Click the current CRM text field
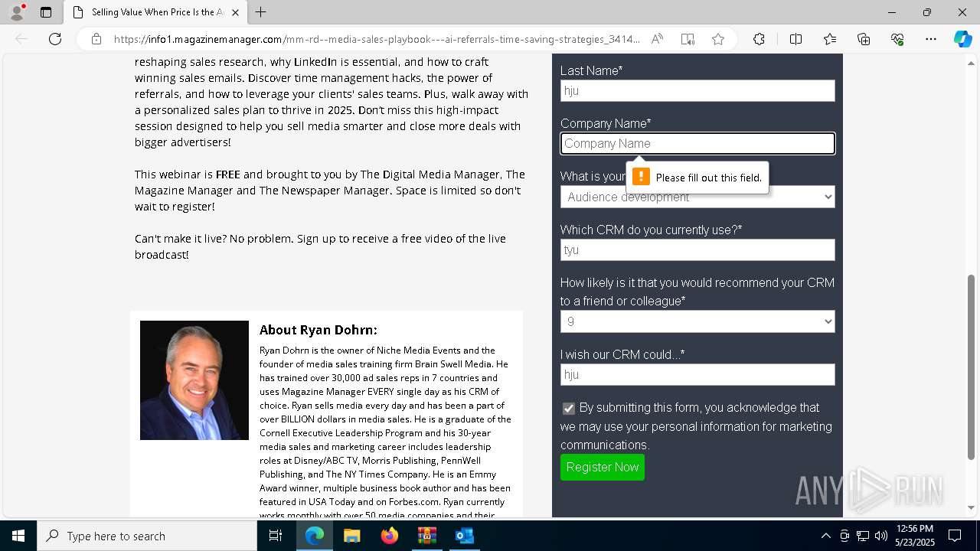 [x=697, y=249]
